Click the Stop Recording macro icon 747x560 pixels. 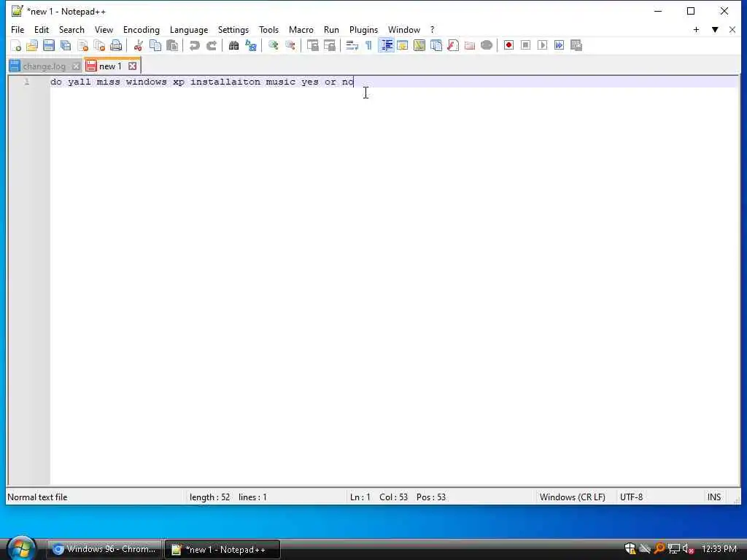click(x=525, y=45)
